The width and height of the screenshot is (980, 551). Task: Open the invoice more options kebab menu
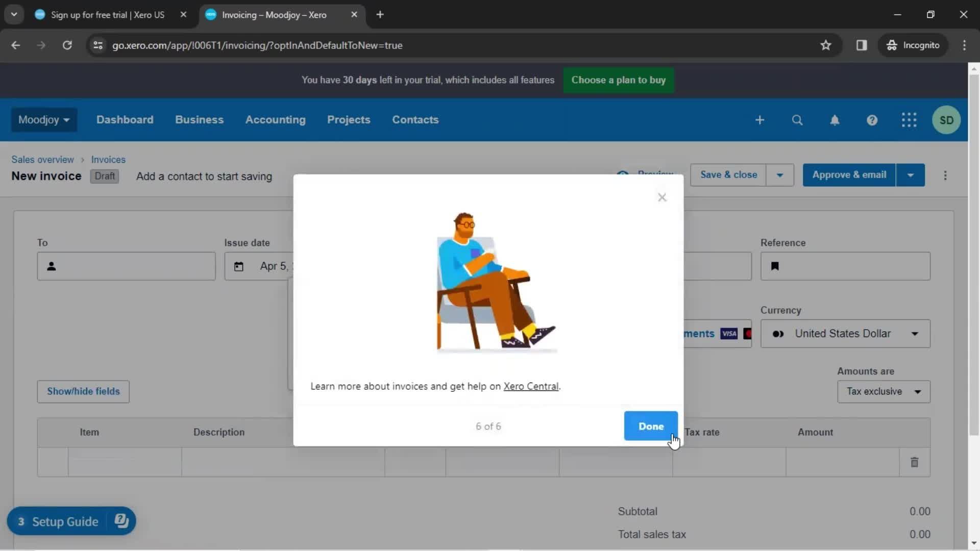point(945,176)
